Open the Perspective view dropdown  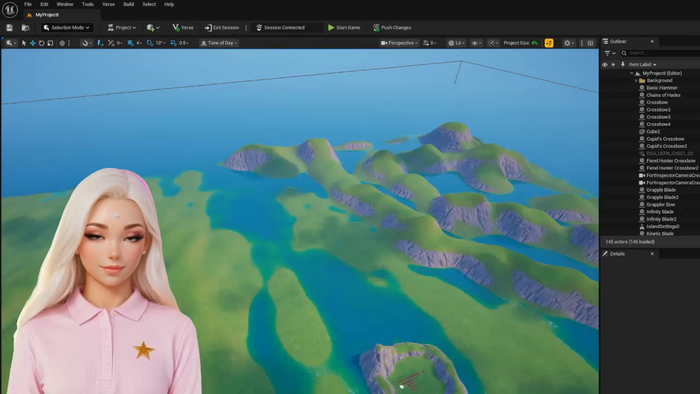(399, 43)
